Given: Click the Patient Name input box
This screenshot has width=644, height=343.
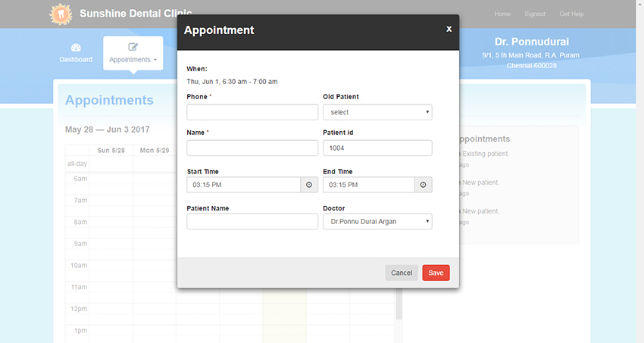Looking at the screenshot, I should pyautogui.click(x=252, y=221).
